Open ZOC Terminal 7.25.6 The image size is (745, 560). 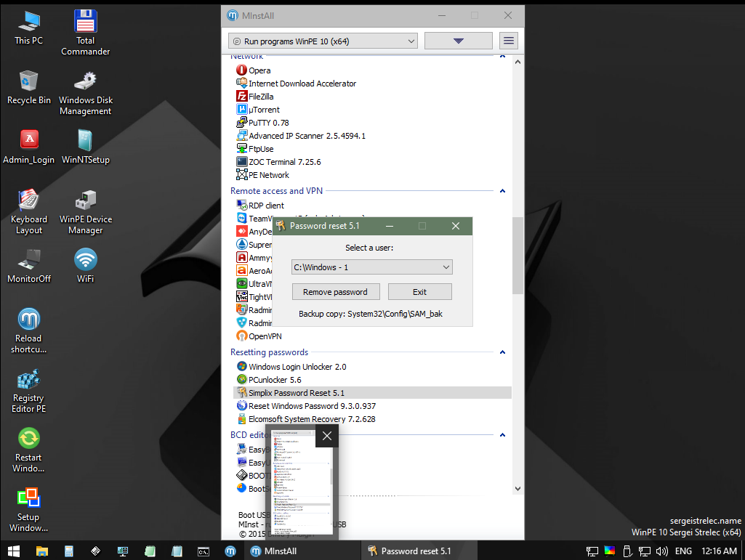[x=278, y=162]
